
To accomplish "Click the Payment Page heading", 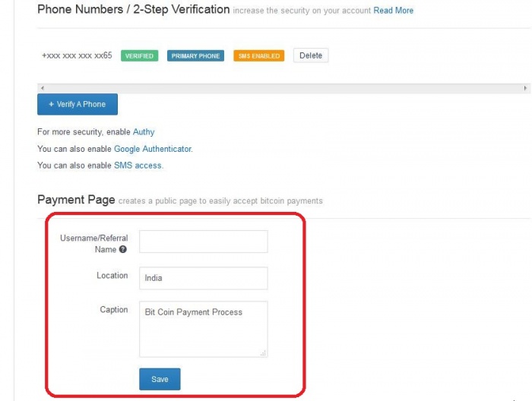I will coord(76,200).
